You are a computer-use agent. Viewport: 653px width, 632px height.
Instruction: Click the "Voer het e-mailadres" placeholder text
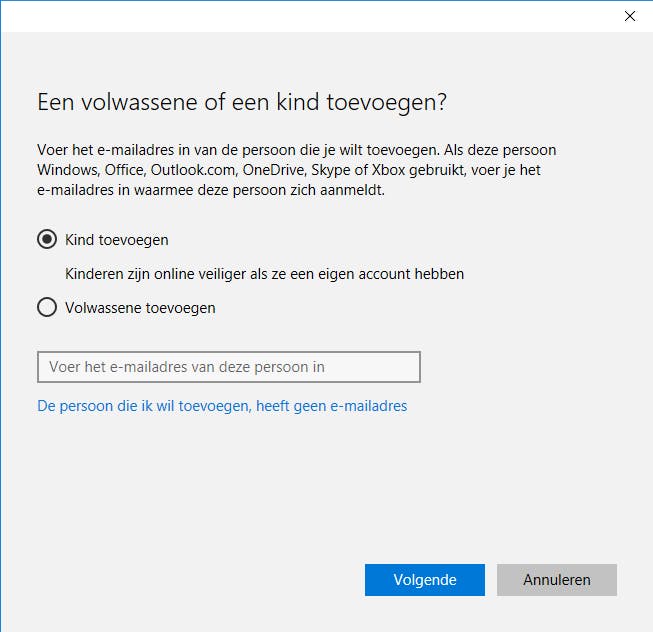187,367
